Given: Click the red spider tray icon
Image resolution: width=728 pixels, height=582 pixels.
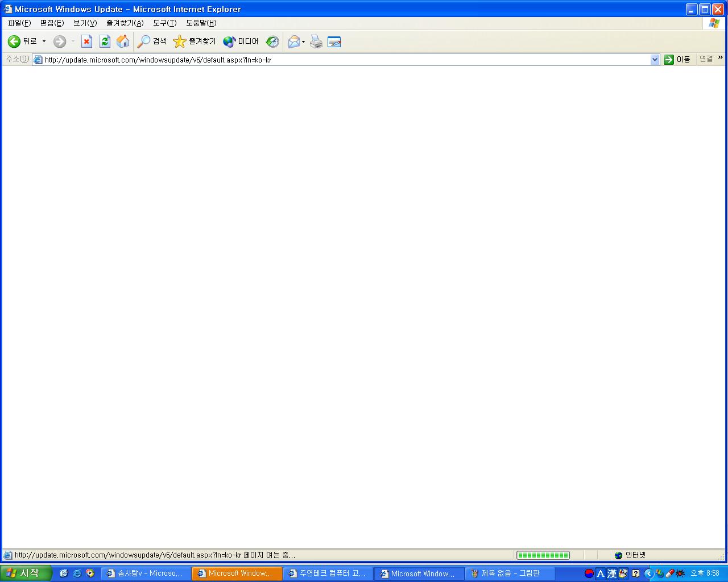Looking at the screenshot, I should (x=680, y=573).
